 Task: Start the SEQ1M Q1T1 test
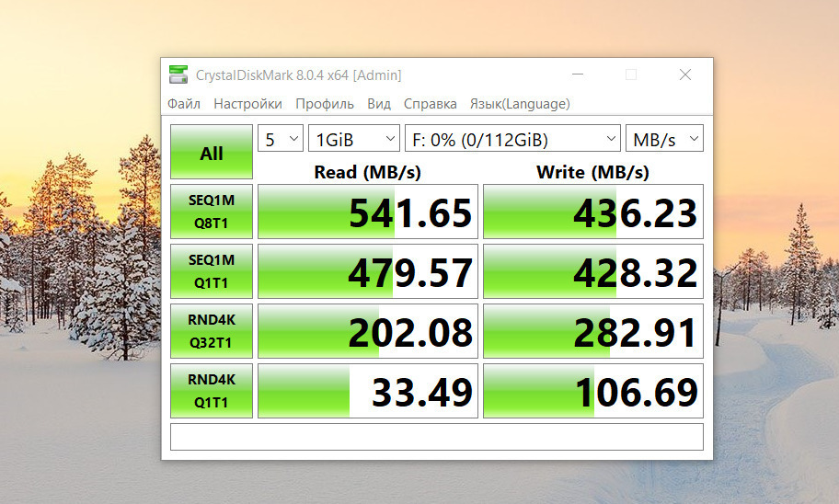click(x=212, y=271)
